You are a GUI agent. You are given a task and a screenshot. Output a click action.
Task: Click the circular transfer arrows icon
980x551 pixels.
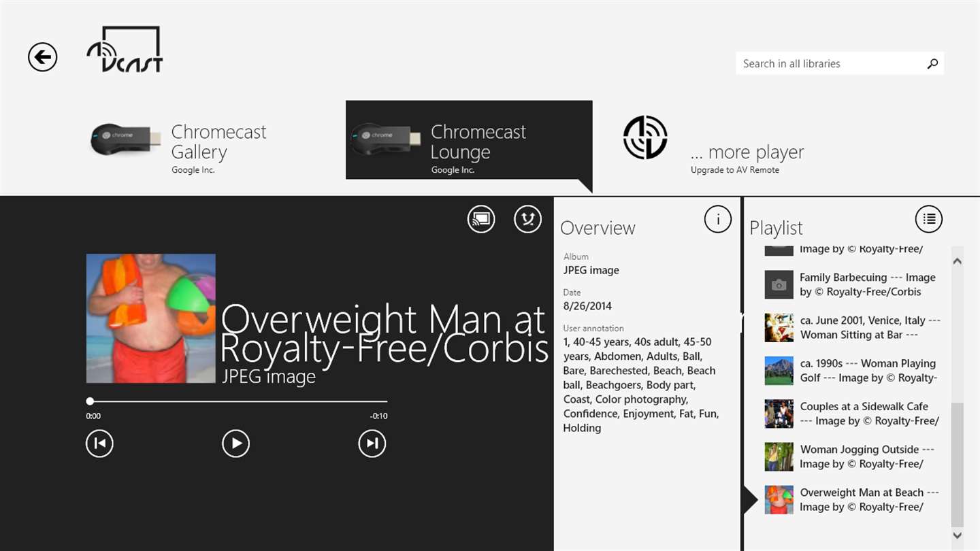point(527,219)
